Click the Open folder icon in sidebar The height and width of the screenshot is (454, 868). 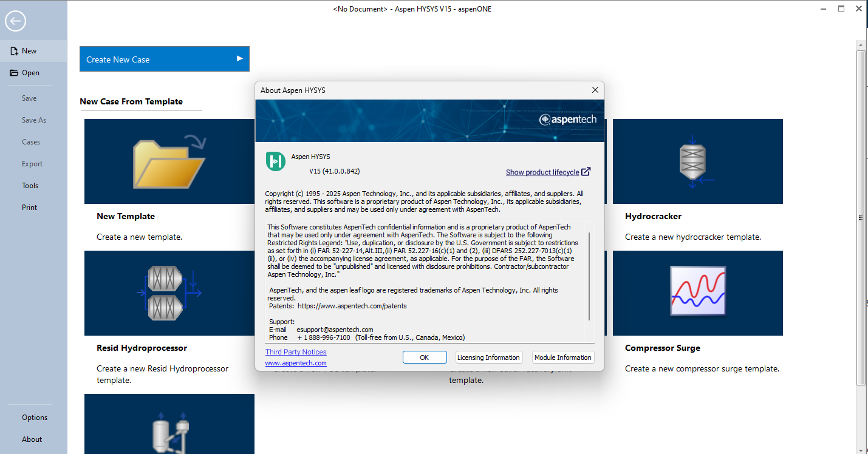point(14,73)
